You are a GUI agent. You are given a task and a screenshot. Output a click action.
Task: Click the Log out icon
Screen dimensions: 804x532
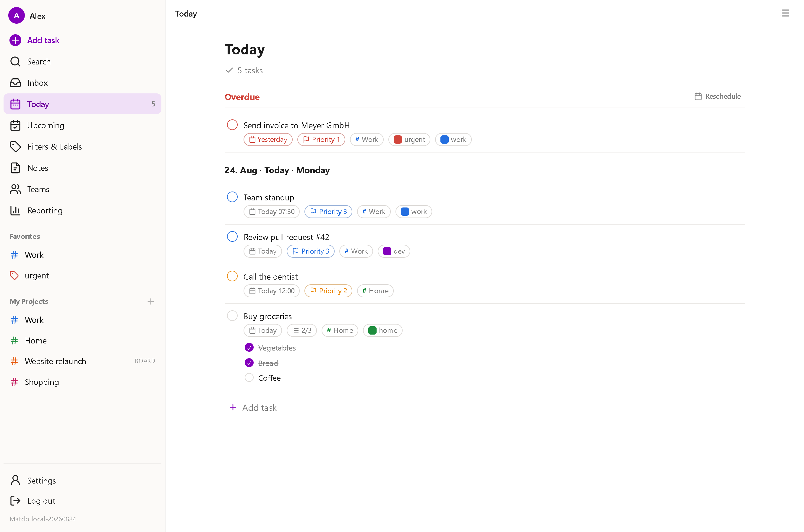coord(15,501)
